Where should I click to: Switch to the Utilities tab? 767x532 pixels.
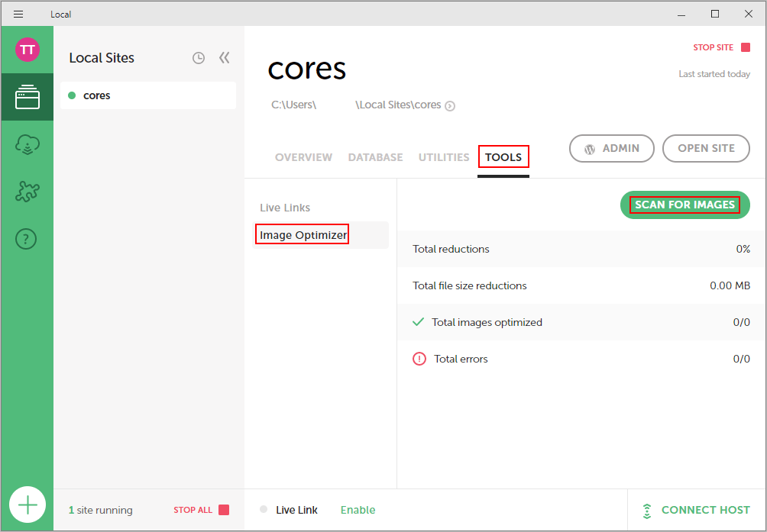444,157
